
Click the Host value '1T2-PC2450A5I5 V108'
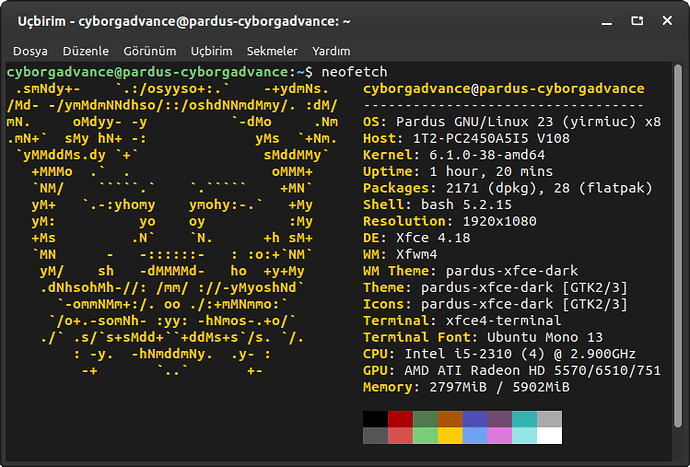pyautogui.click(x=491, y=138)
